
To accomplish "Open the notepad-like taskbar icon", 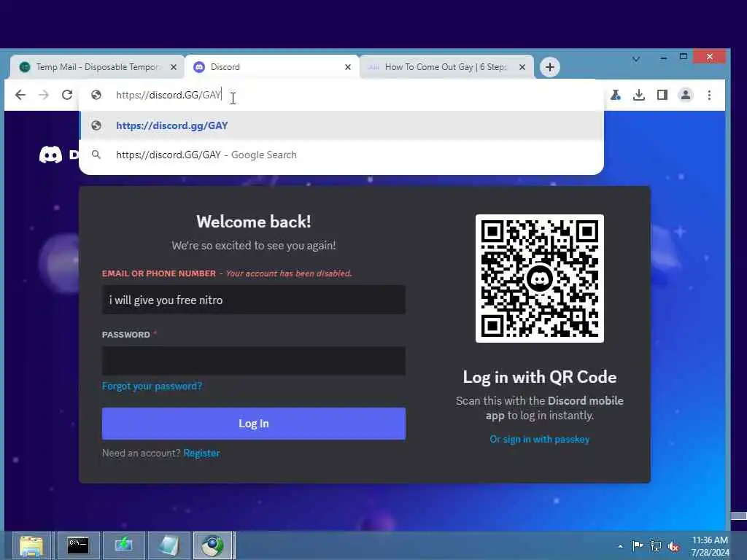I will (169, 545).
